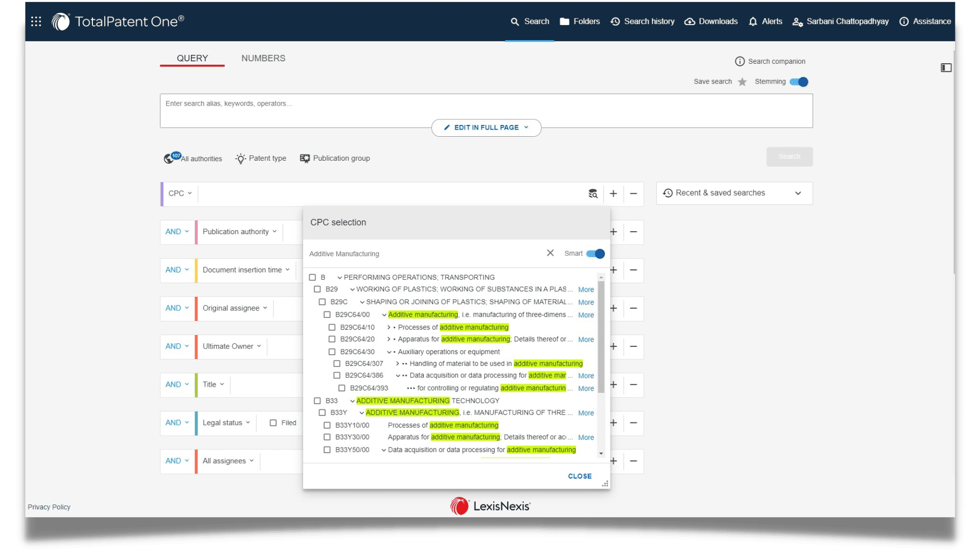Open the Patent type lightbulb filter
The height and width of the screenshot is (551, 980).
(x=261, y=158)
